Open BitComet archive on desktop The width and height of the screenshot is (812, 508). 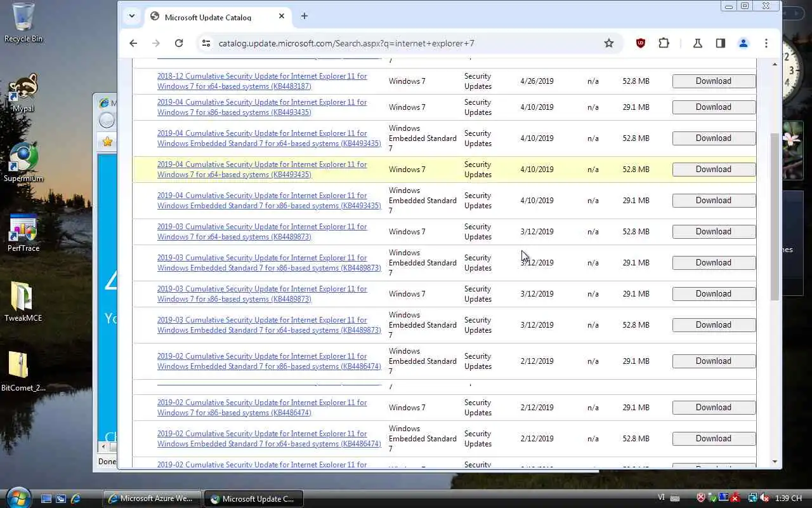point(23,372)
